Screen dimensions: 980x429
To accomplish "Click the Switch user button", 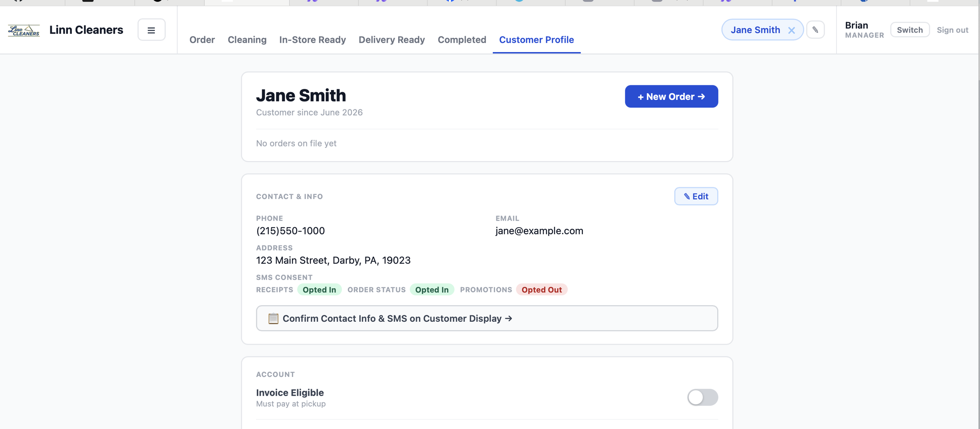I will (910, 30).
